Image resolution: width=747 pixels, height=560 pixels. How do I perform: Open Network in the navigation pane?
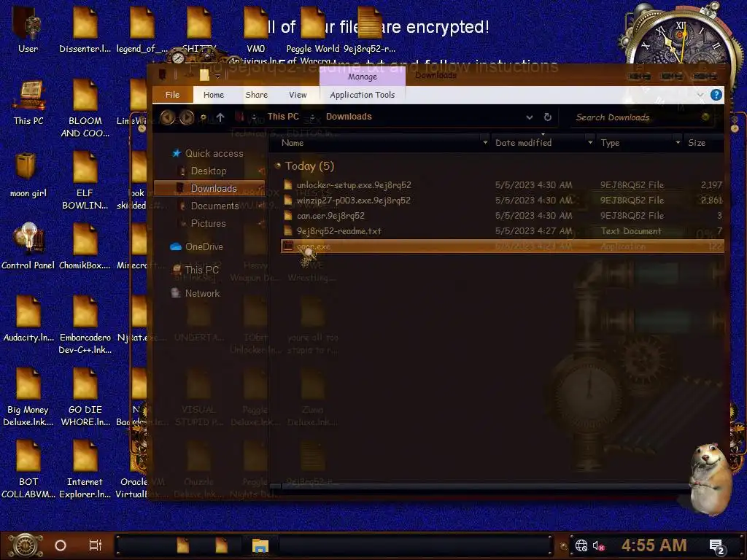click(x=202, y=293)
